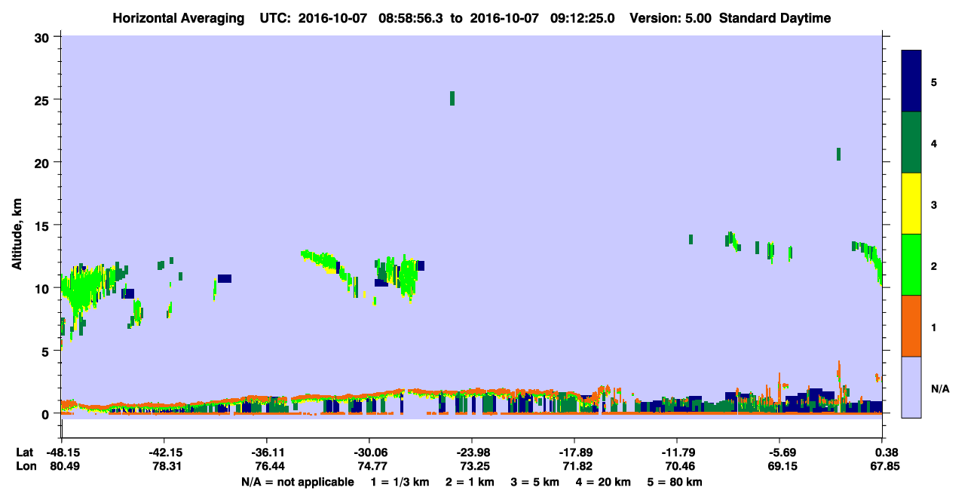Click 'Standard Daytime' in the title
Image resolution: width=980 pixels, height=503 pixels.
point(775,18)
